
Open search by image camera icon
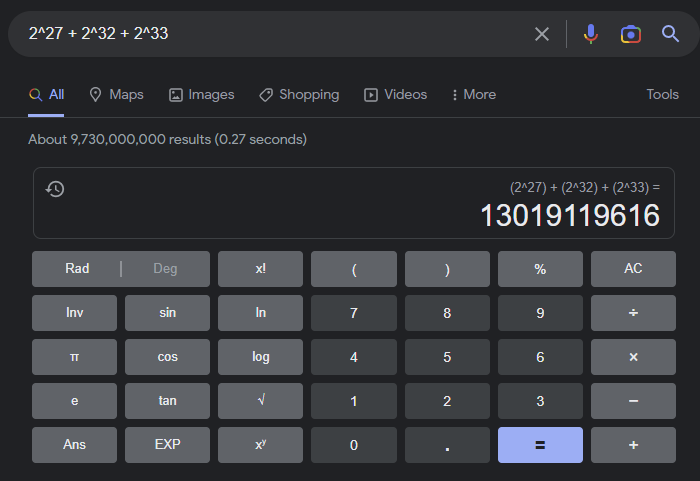631,34
